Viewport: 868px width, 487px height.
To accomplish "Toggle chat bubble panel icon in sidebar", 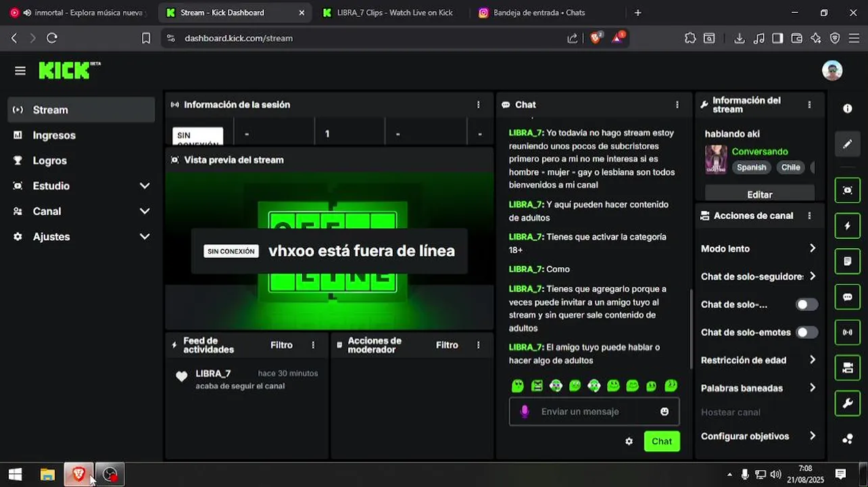I will pyautogui.click(x=848, y=297).
